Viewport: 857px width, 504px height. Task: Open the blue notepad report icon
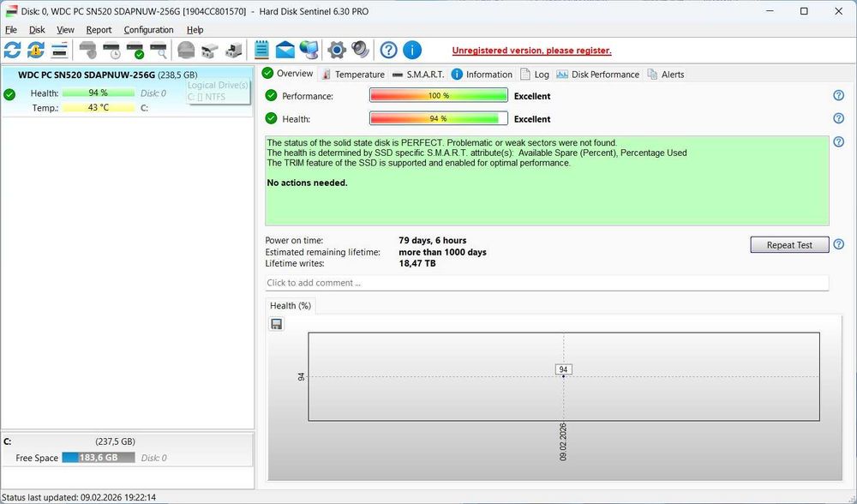tap(261, 50)
